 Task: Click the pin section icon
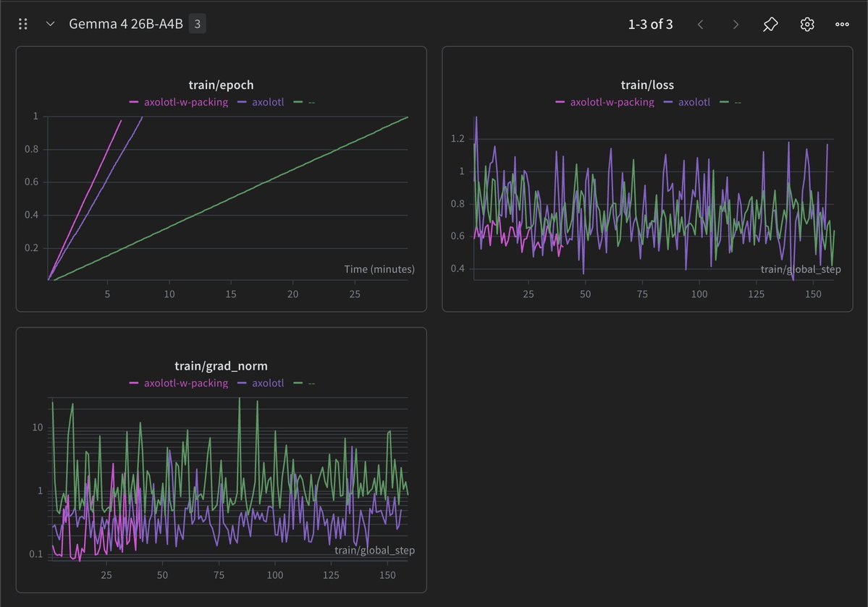tap(770, 24)
